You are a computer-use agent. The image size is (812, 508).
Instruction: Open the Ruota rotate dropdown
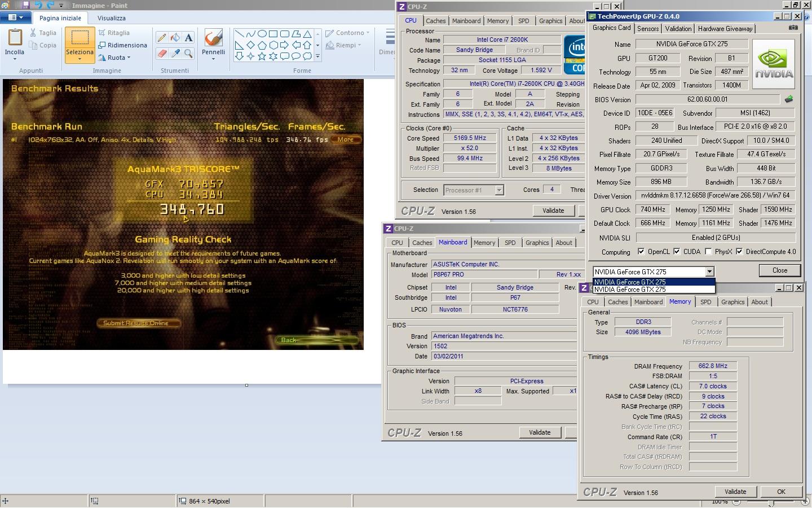coord(114,58)
